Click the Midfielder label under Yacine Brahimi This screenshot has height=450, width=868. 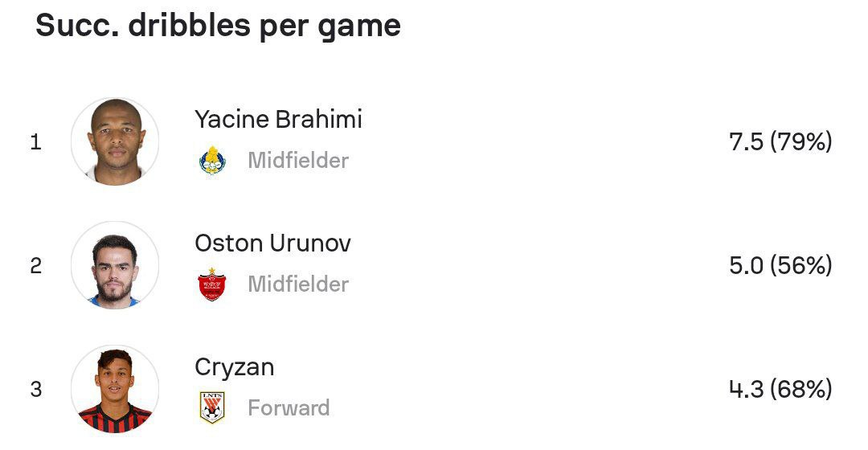(297, 161)
